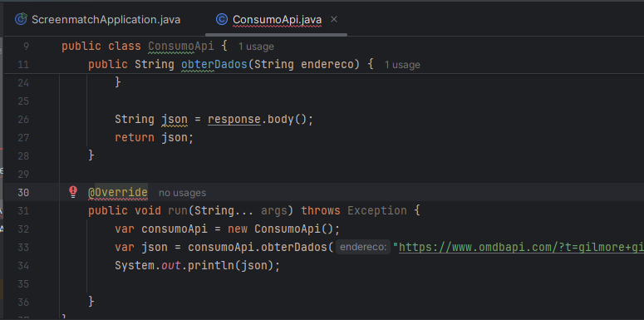Click the ConsumoApi.java tab class icon
The width and height of the screenshot is (644, 320).
[x=222, y=19]
